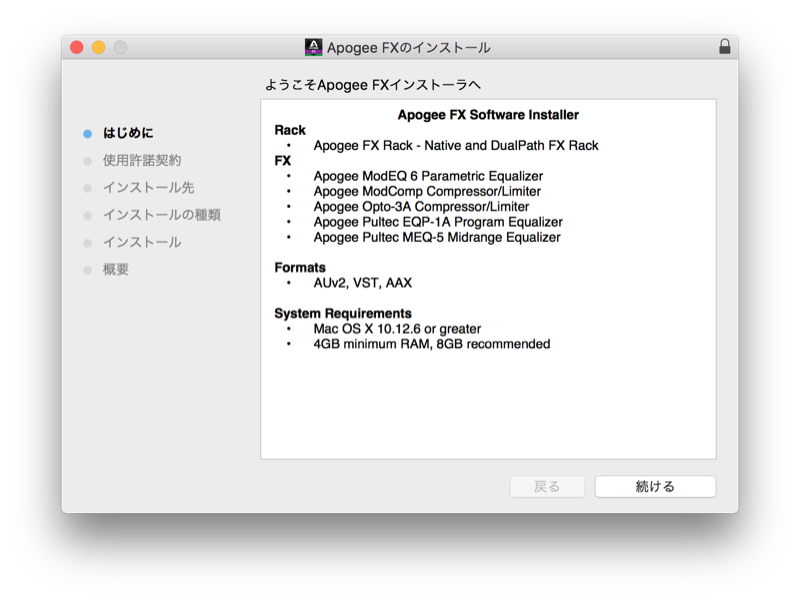
Task: Click Apogee Pultec EQP-1A Program Equalizer
Action: tap(438, 222)
